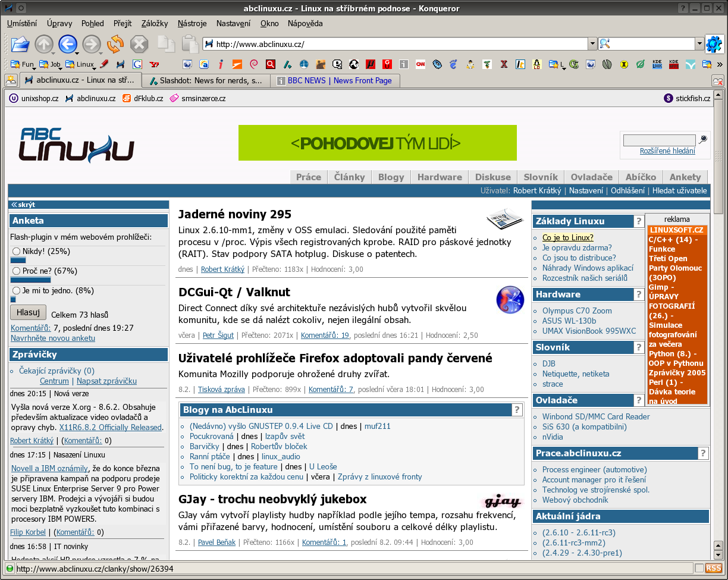
Task: Open a location with the folder toolbar icon
Action: [x=20, y=44]
